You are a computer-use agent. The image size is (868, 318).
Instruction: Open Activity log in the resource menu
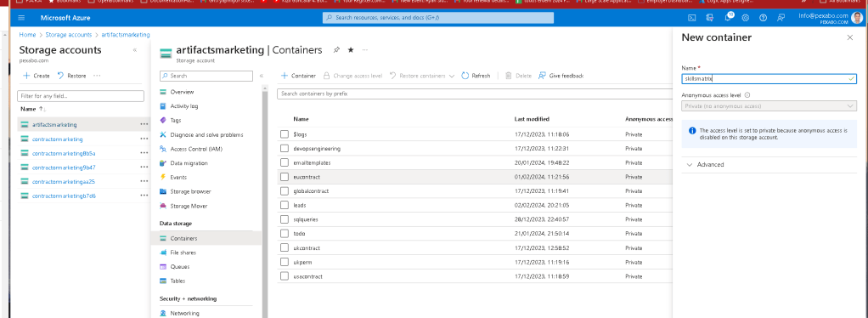coord(184,105)
